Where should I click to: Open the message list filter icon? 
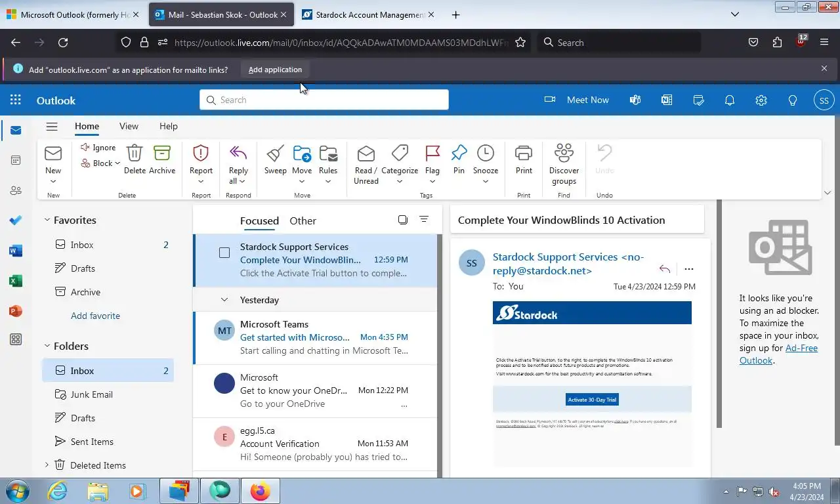424,220
